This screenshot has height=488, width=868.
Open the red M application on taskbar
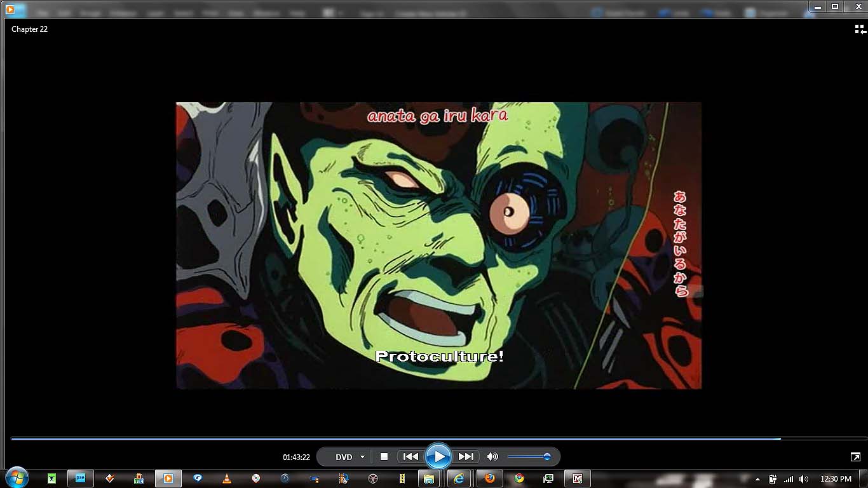(x=578, y=478)
